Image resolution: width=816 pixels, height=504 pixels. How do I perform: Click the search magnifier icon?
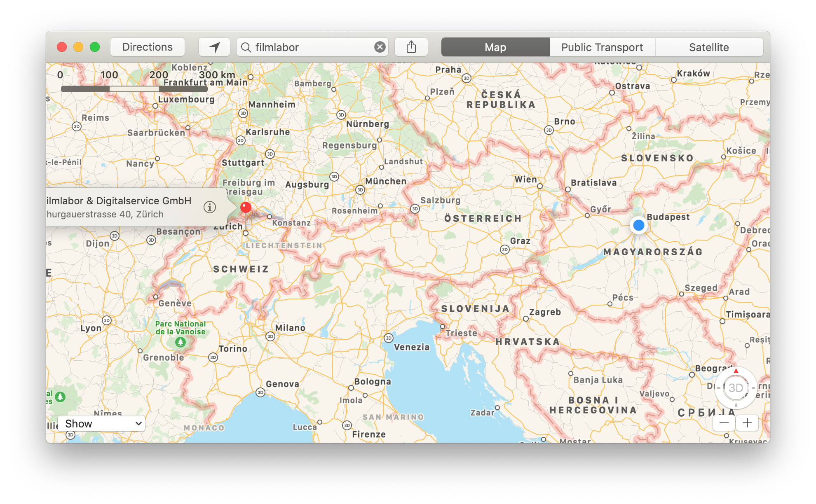246,47
